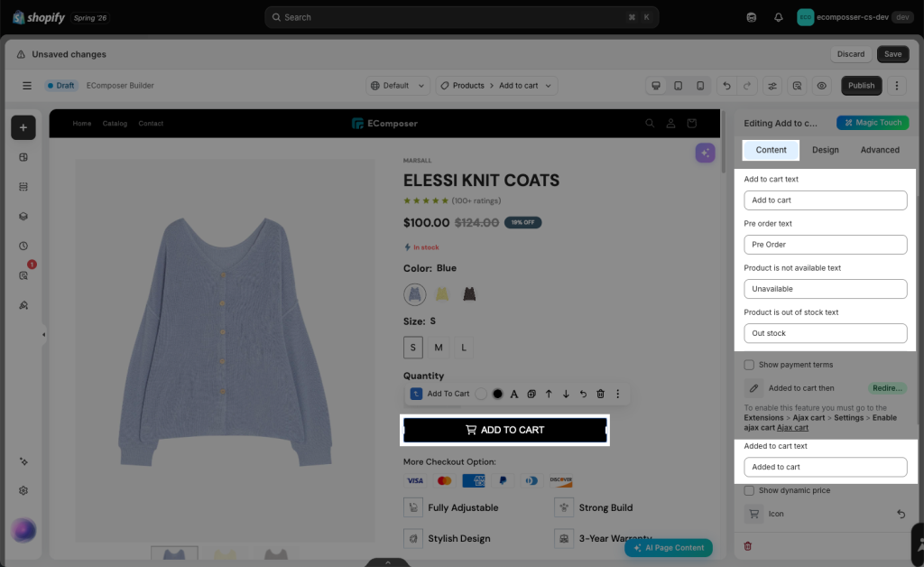Enable Show payment terms checkbox
This screenshot has width=924, height=567.
pos(749,365)
